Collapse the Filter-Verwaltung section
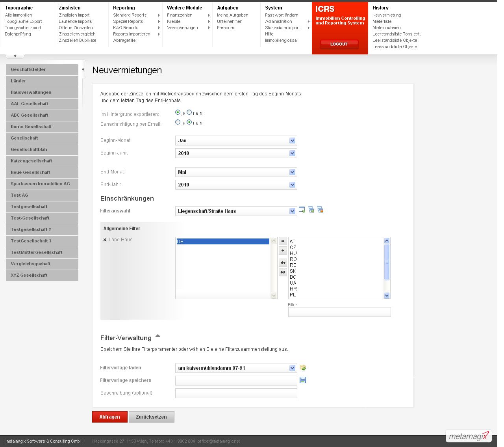504x447 pixels. [x=158, y=336]
